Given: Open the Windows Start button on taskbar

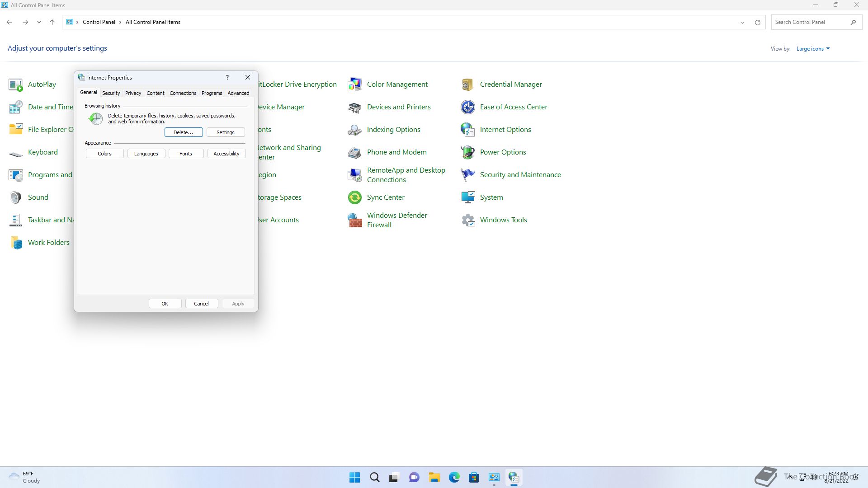Looking at the screenshot, I should [355, 478].
